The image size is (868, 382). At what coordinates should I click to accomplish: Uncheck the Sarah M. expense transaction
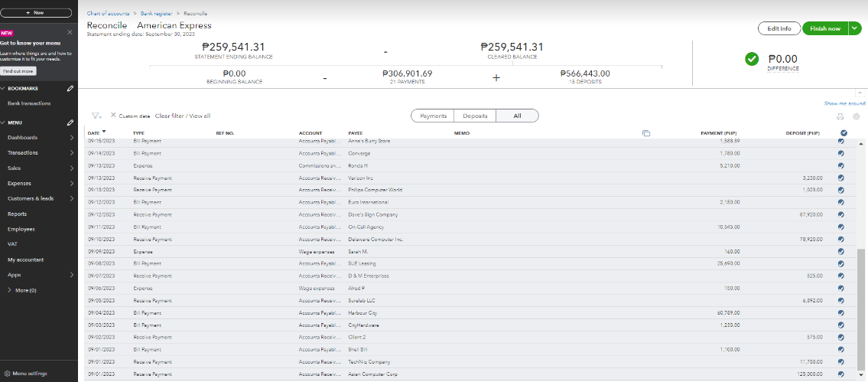(x=841, y=251)
